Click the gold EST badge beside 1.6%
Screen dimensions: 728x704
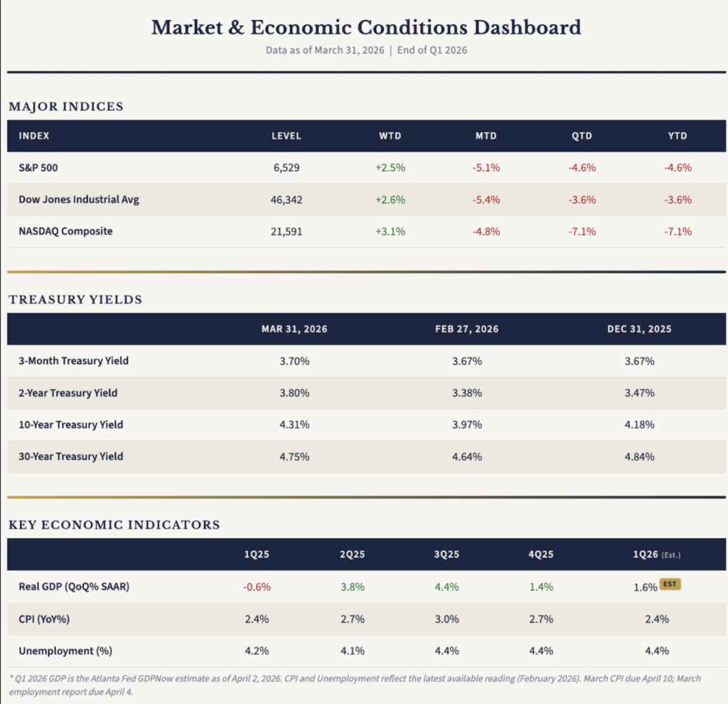[669, 584]
